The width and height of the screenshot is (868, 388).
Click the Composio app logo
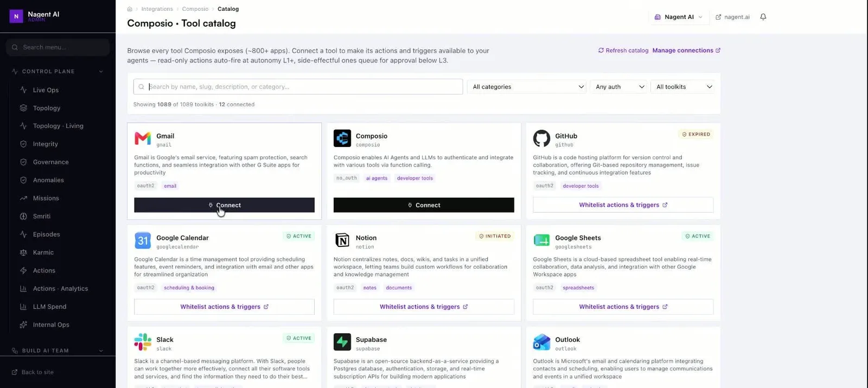tap(342, 138)
